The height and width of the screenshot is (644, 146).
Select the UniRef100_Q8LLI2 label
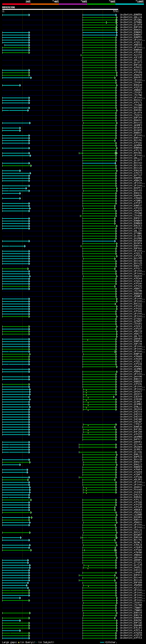tap(131, 60)
